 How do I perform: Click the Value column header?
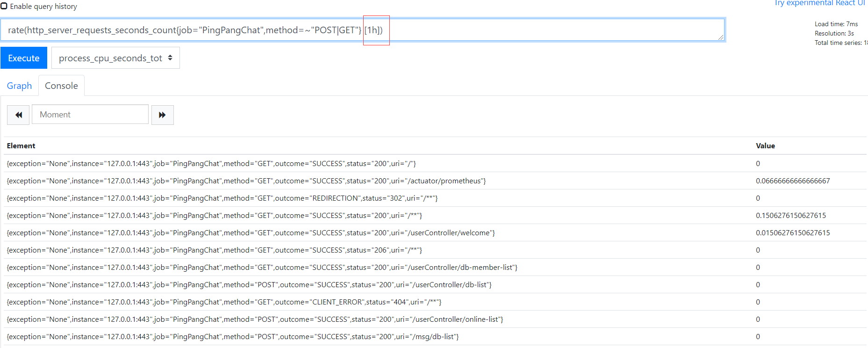point(765,146)
